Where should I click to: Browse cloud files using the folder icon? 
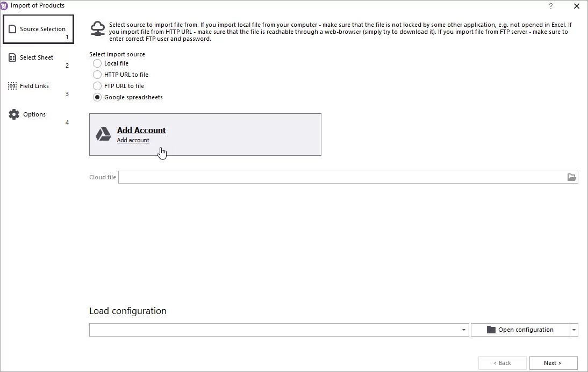[571, 177]
